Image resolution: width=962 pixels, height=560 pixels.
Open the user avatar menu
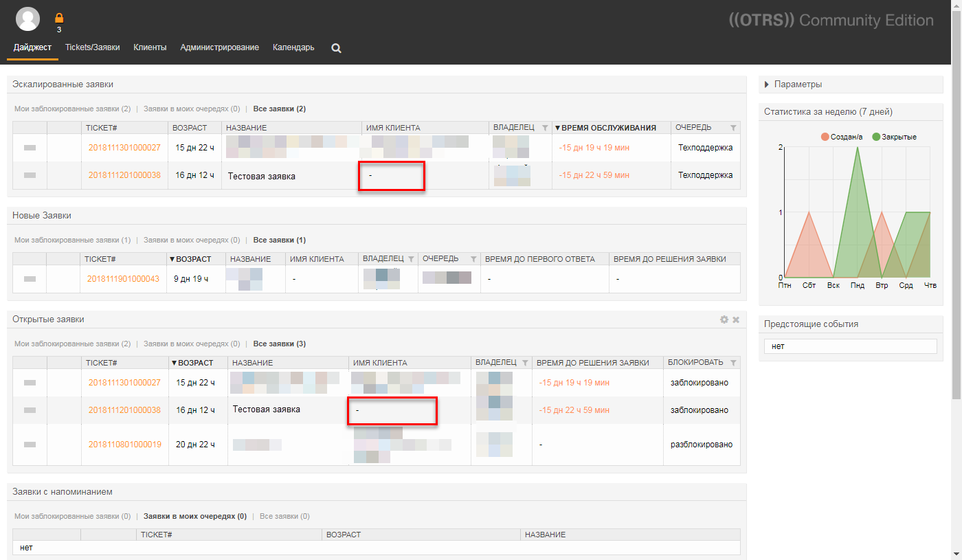coord(28,19)
